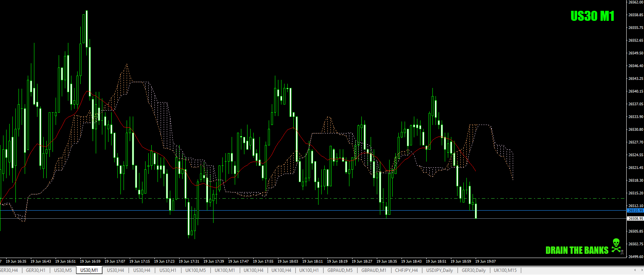Viewport: 644px width, 275px height.
Task: Click the 26499.60 price scale value
Action: [636, 256]
